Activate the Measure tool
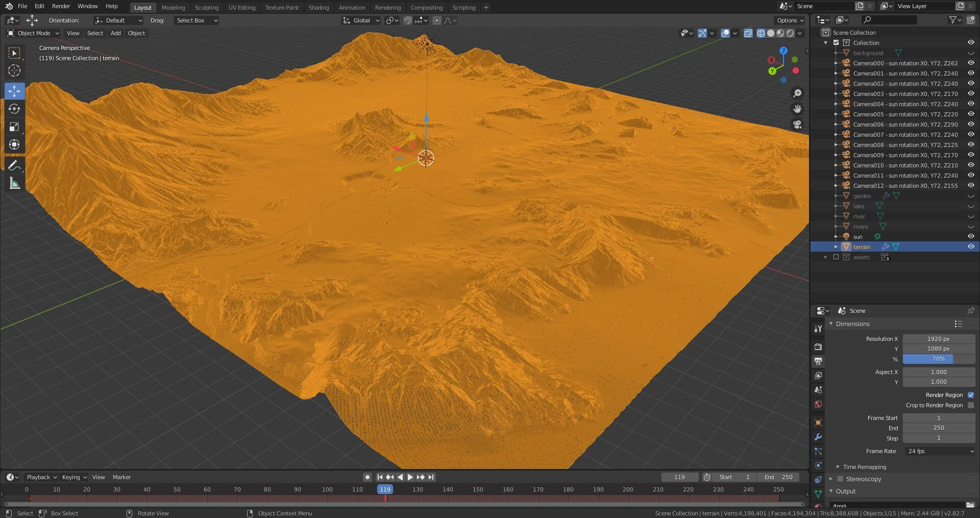 (14, 183)
